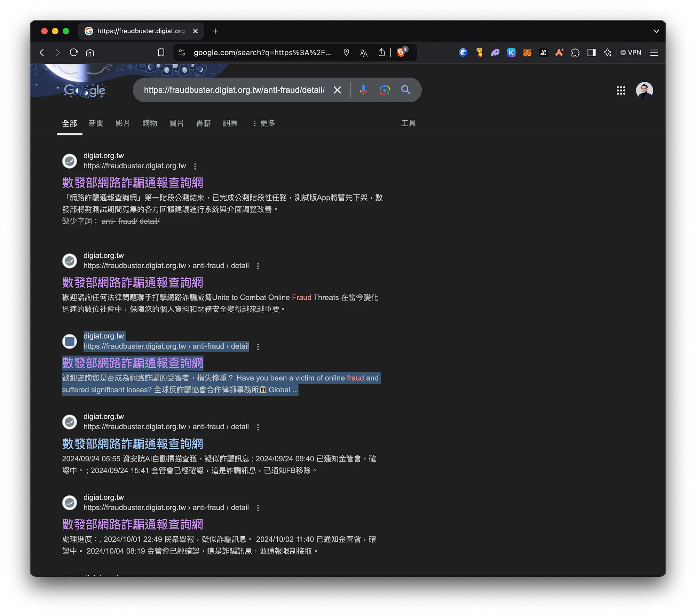The width and height of the screenshot is (696, 616).
Task: Open the MetaMask fox extension
Action: click(527, 53)
